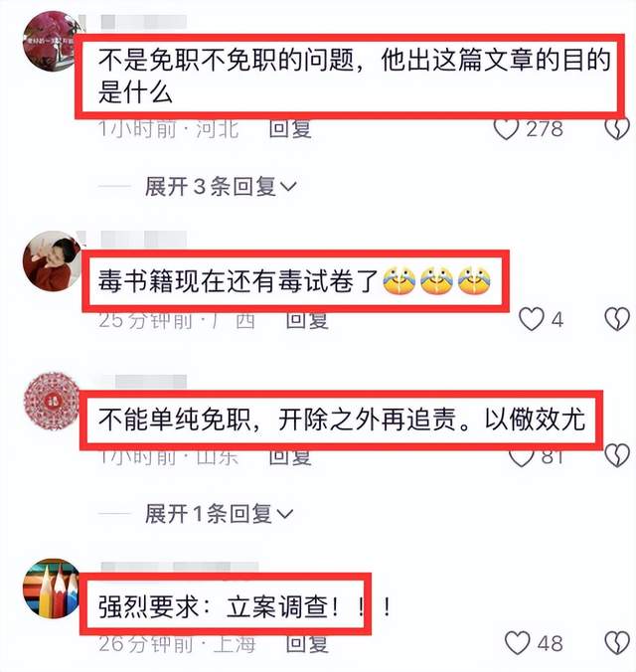Dislike the Hebei comment with broken heart

(617, 129)
